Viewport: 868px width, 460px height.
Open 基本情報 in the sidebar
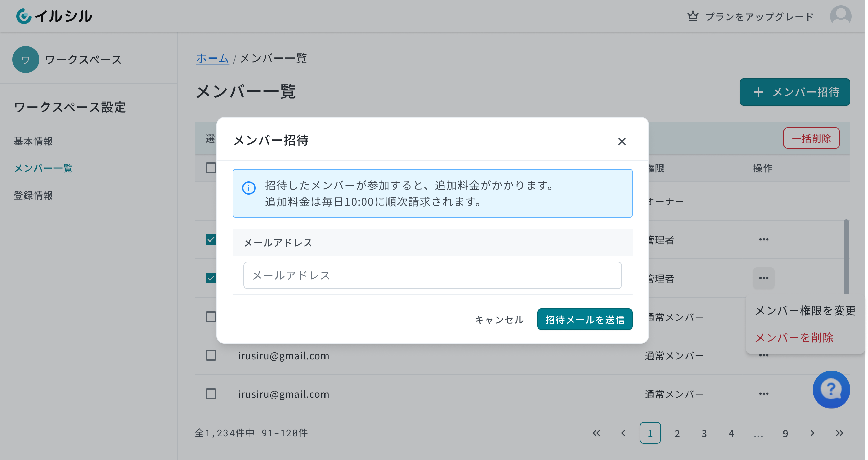[x=33, y=141]
